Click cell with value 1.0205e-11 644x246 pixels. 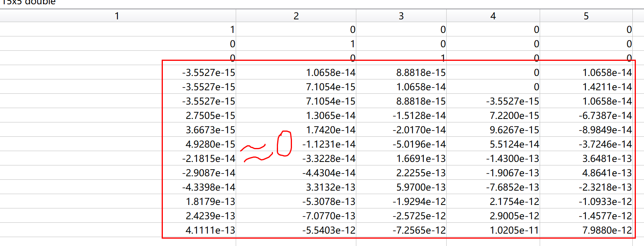[493, 230]
